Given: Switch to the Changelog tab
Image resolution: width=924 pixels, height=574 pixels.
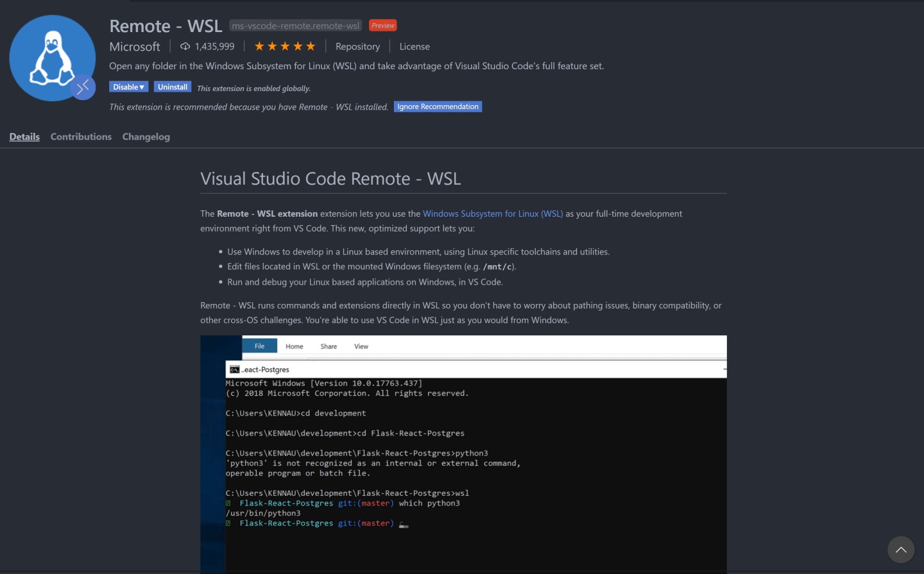Looking at the screenshot, I should click(146, 137).
